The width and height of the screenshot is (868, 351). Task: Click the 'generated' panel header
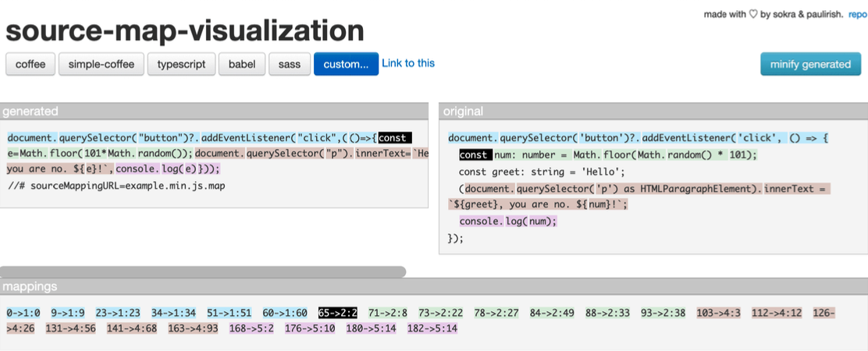coord(214,111)
